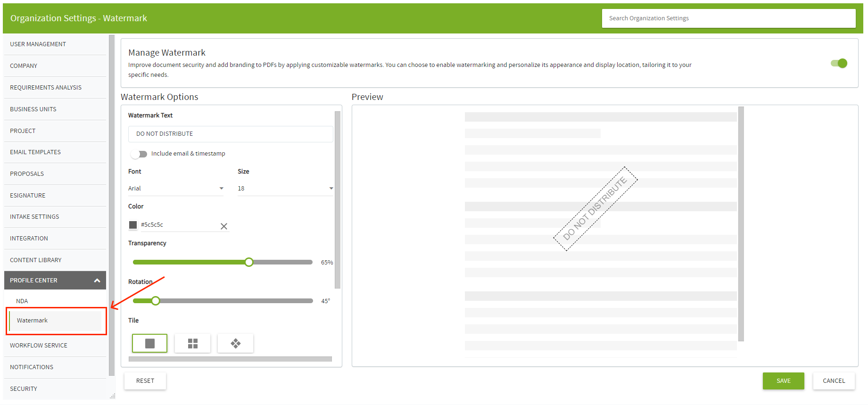Image resolution: width=868 pixels, height=405 pixels.
Task: Open eSignature settings section
Action: [x=55, y=196]
